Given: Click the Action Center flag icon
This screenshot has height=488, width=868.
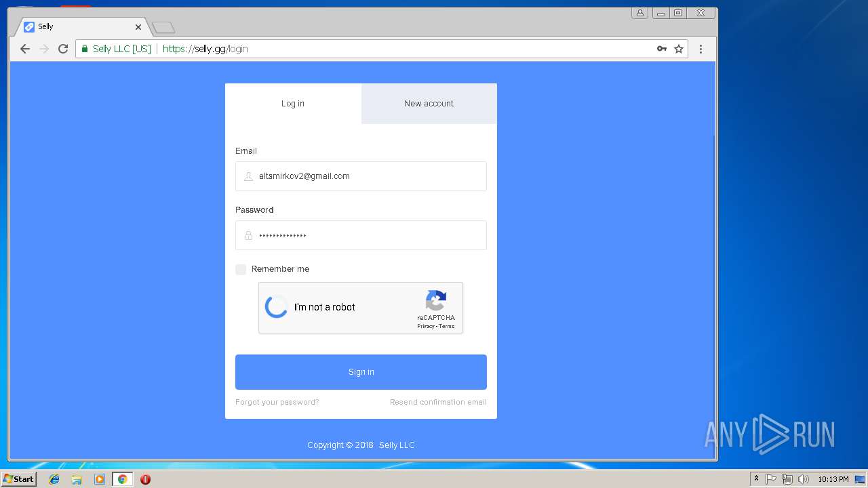Looking at the screenshot, I should tap(771, 479).
